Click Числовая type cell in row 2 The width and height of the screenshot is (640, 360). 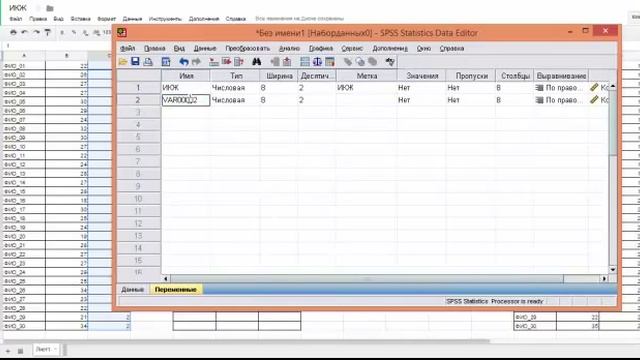tap(235, 100)
